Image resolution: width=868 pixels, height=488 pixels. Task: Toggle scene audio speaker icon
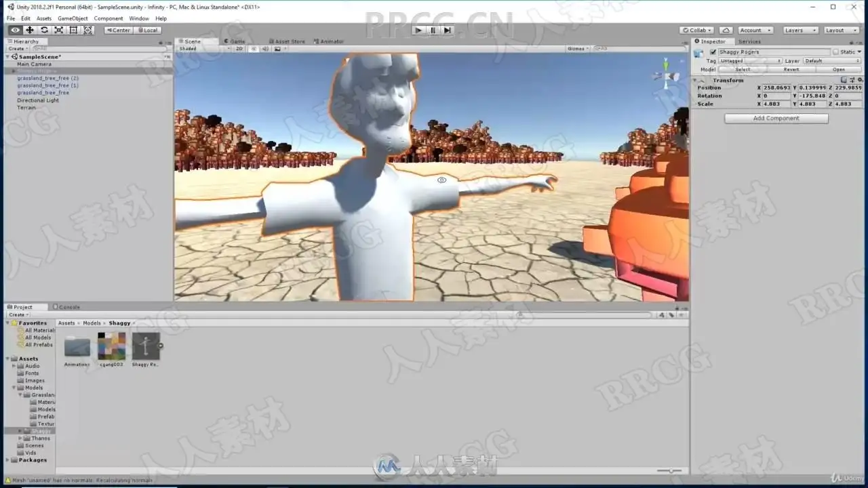[265, 49]
